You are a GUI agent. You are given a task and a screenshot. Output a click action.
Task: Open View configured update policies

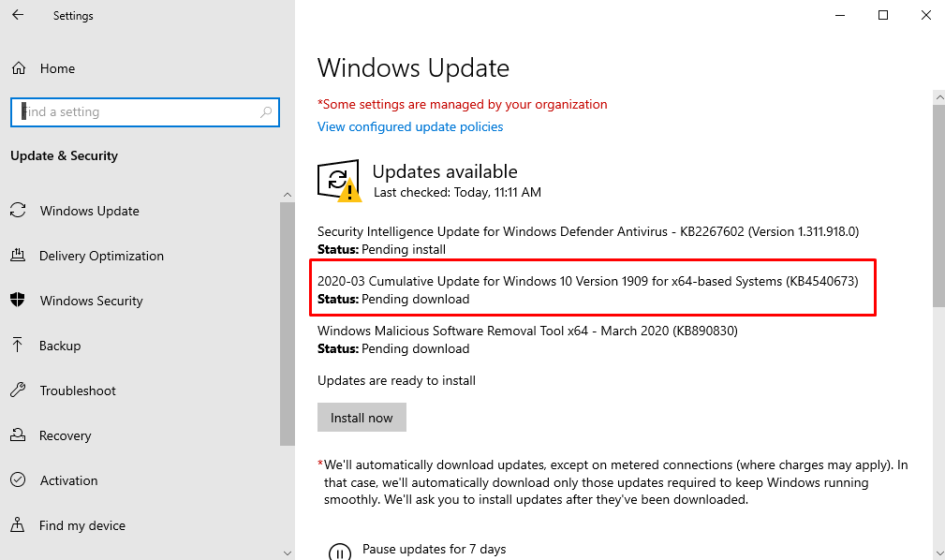tap(409, 126)
